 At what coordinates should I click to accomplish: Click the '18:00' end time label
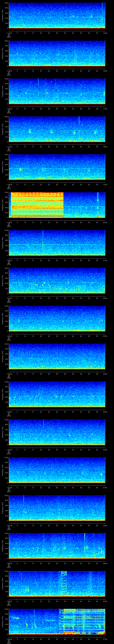coord(105,147)
